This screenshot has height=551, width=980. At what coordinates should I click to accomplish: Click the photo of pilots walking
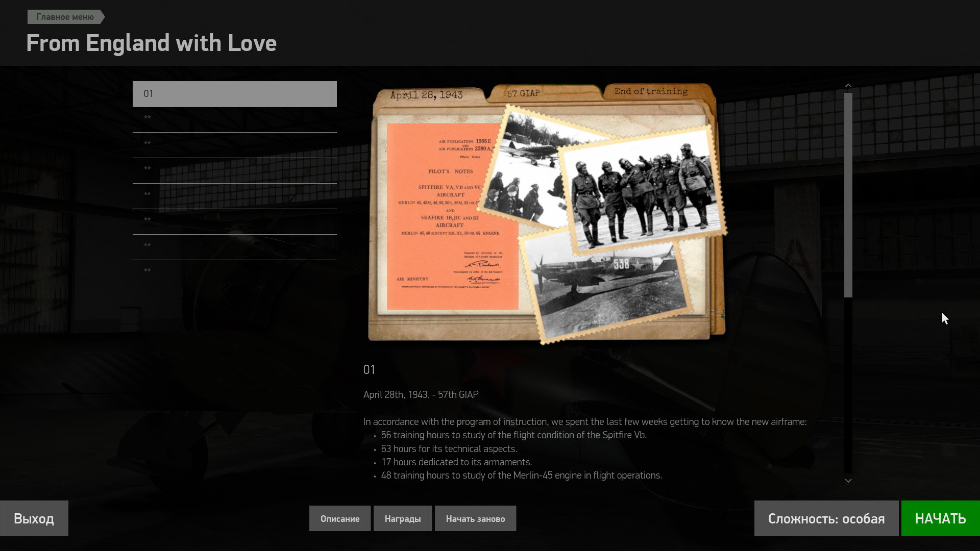[x=643, y=194]
